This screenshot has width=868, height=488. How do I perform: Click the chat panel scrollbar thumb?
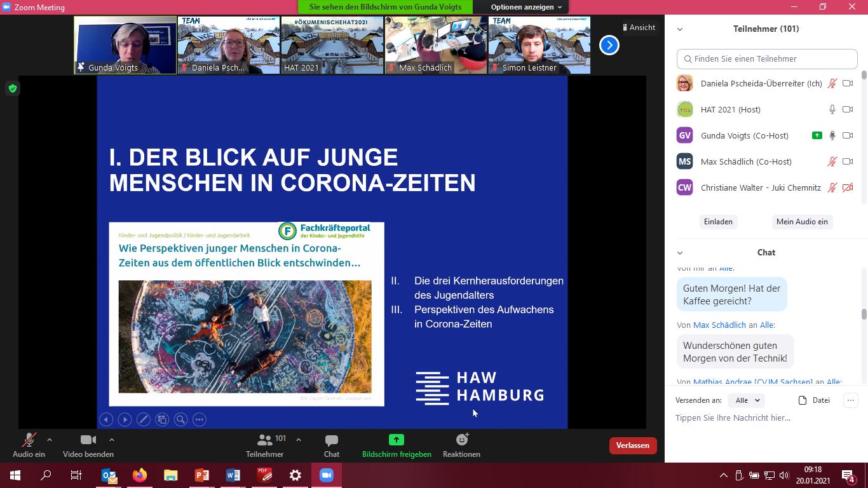point(864,314)
